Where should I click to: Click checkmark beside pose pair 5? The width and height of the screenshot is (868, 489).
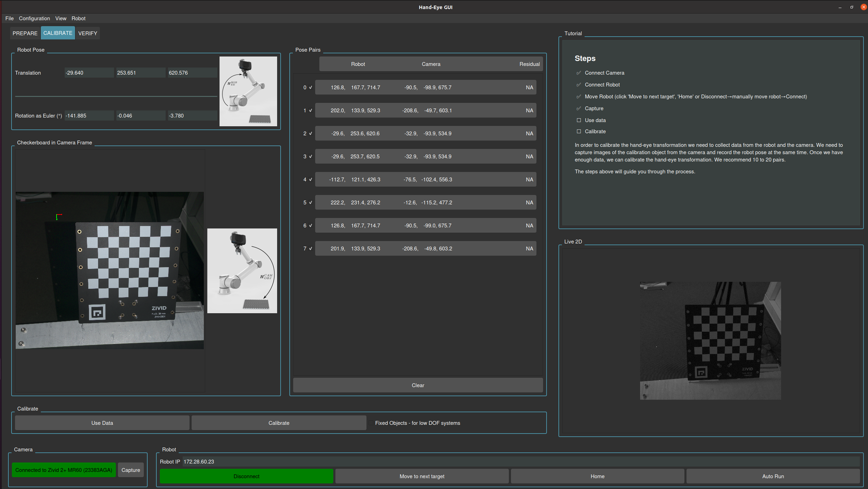[310, 202]
